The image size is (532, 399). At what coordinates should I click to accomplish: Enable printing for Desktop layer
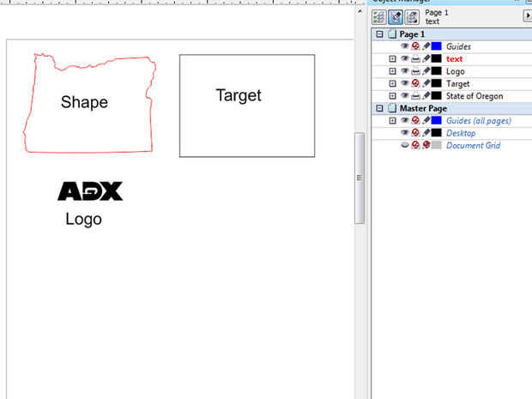(415, 133)
